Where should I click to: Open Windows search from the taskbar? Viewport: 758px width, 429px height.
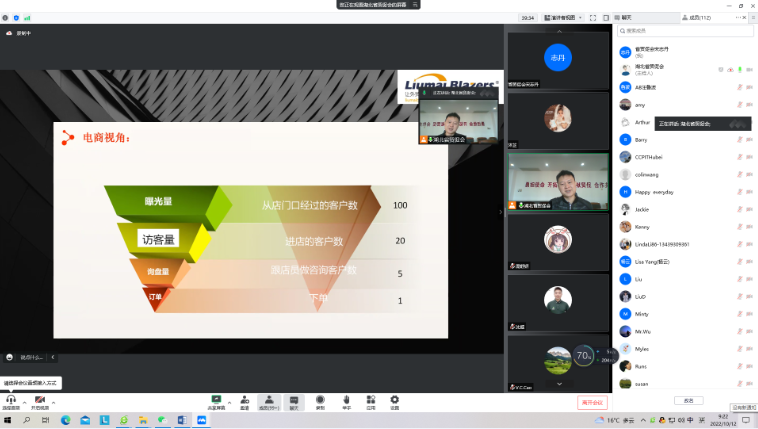[27, 420]
